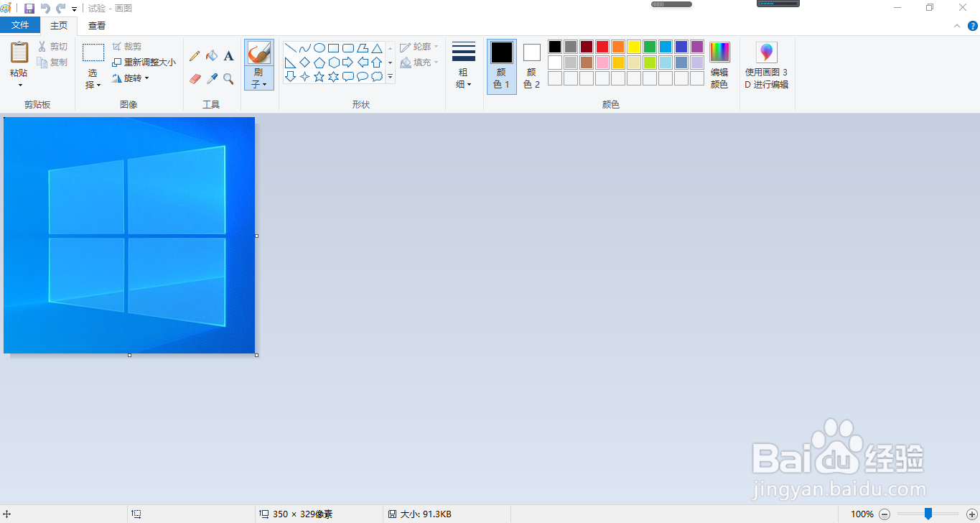
Task: Pick the green color swatch
Action: 650,47
